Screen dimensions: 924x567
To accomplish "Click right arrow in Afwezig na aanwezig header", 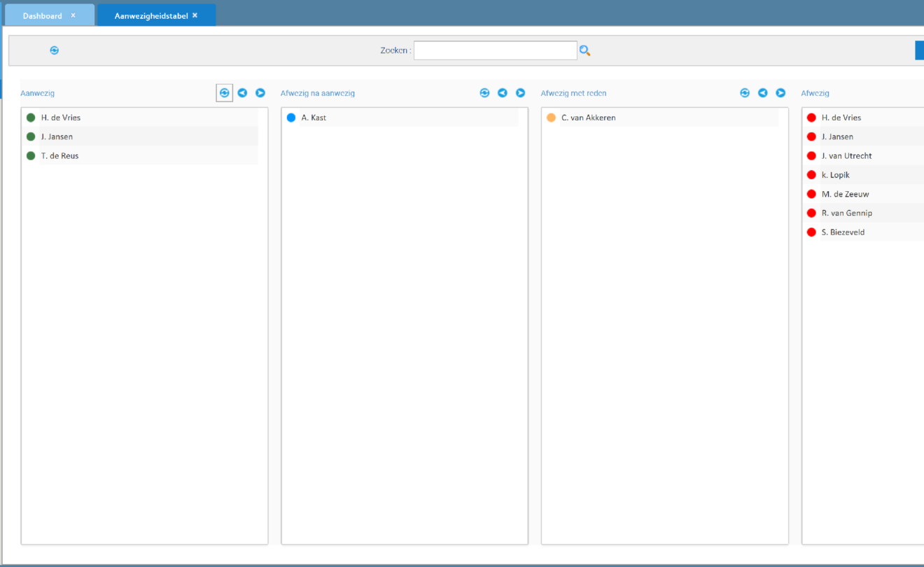I will click(x=521, y=93).
